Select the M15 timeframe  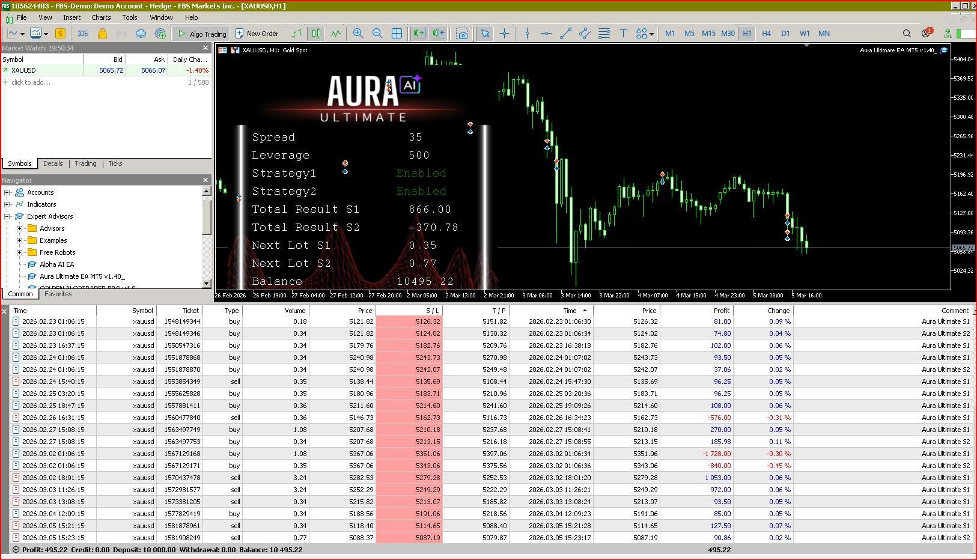click(708, 34)
